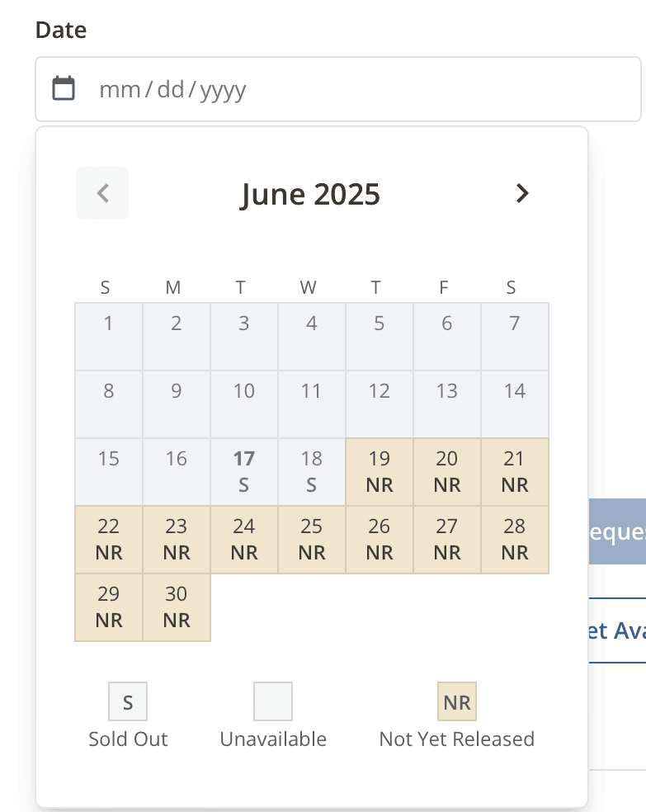
Task: Pick June 22 date cell
Action: [x=108, y=539]
